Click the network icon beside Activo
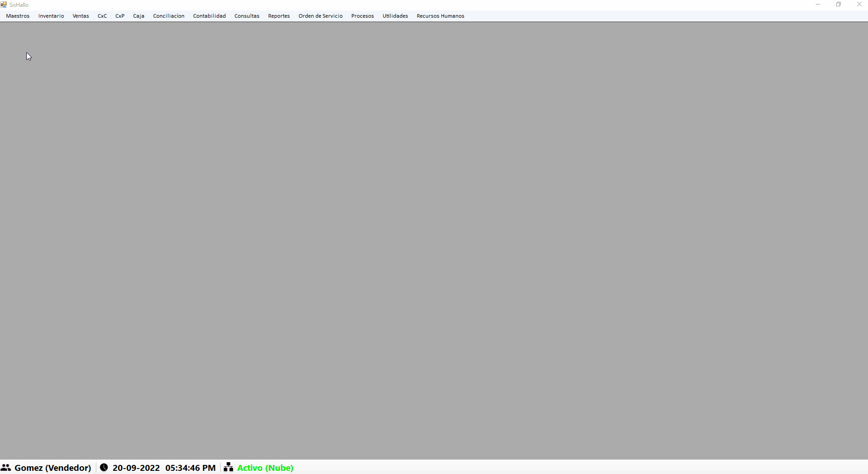Viewport: 868px width, 474px height. [229, 467]
